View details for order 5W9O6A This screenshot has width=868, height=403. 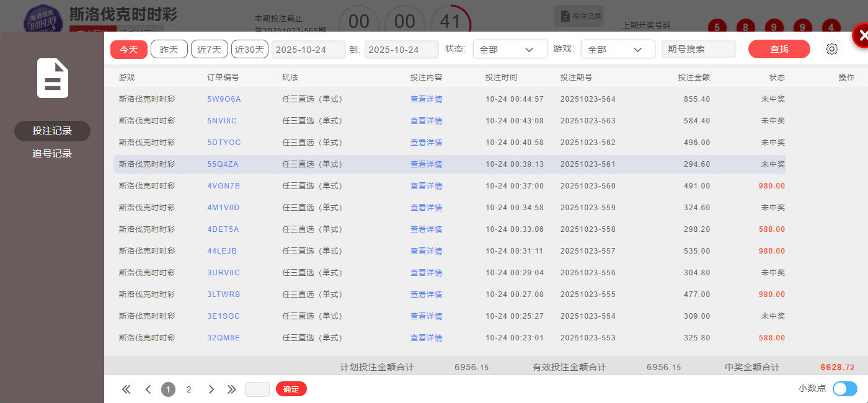tap(426, 99)
